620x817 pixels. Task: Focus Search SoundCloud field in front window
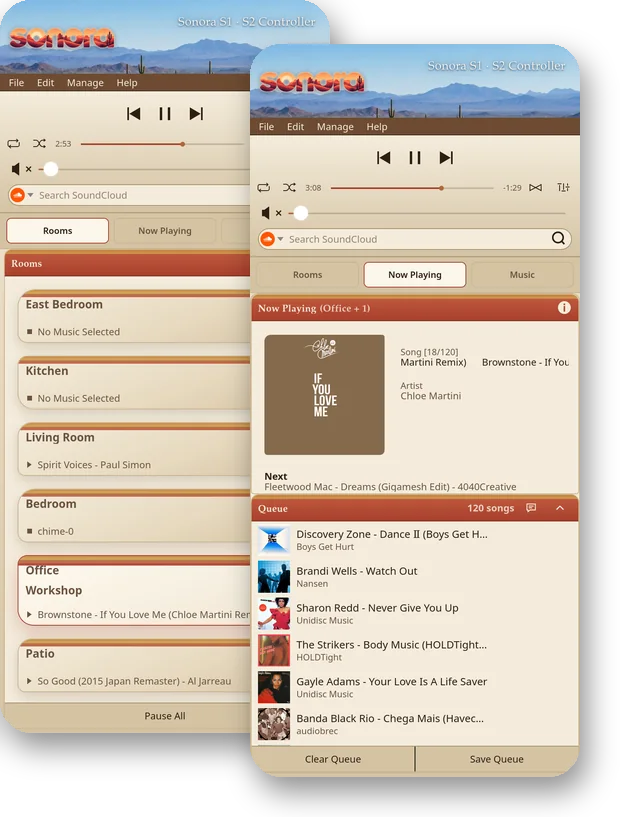(x=417, y=239)
